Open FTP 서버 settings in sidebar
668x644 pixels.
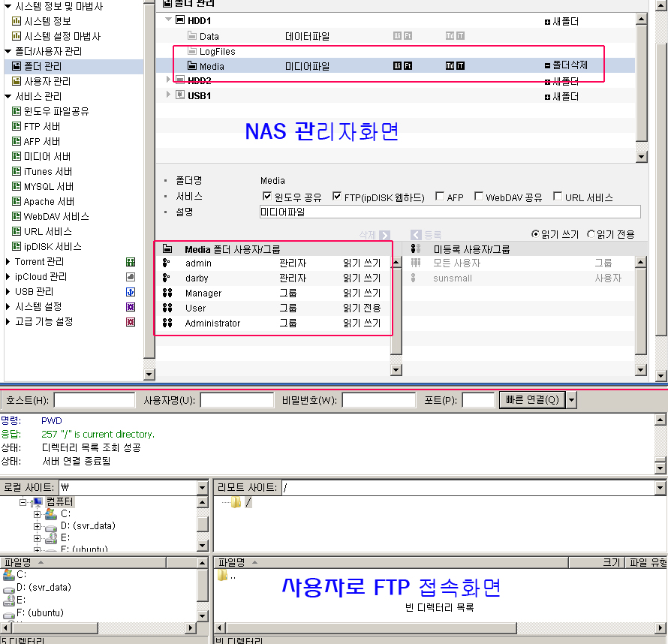42,127
